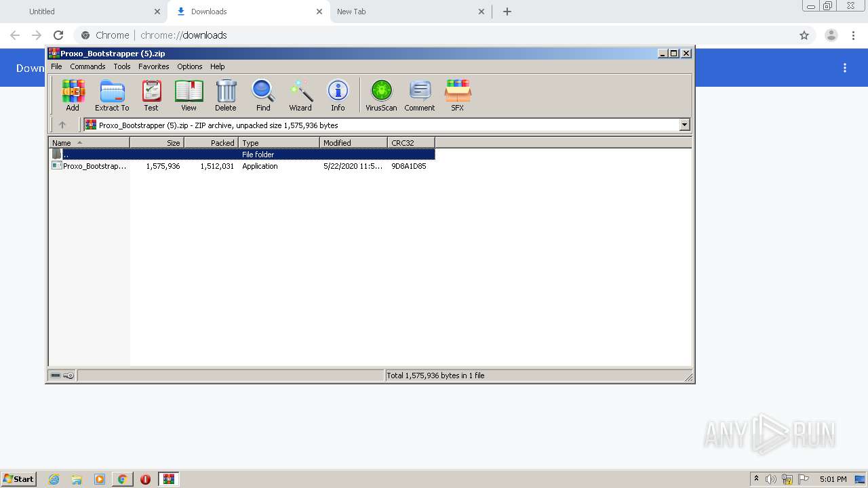
Task: Open Windows Explorer folder in taskbar
Action: [x=77, y=479]
